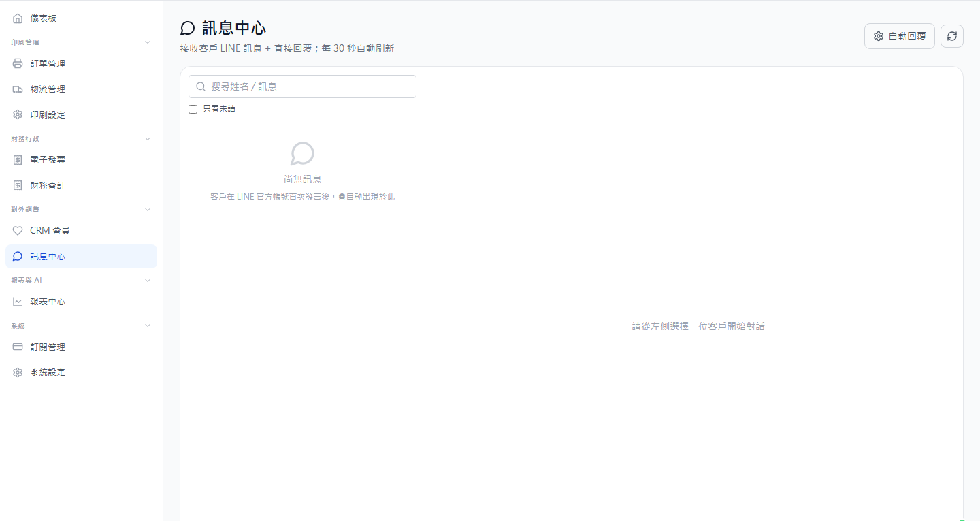980x521 pixels.
Task: Collapse the 印刷管理 section chevron
Action: pos(148,42)
